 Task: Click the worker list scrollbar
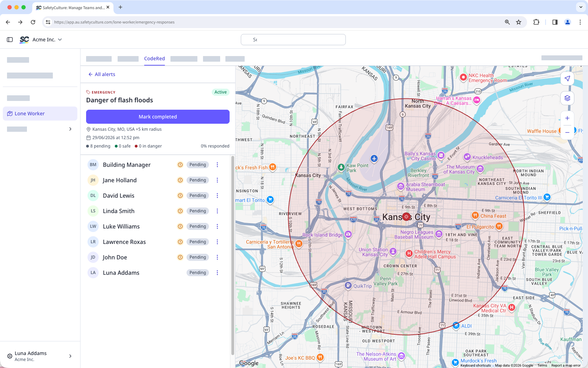click(x=232, y=256)
